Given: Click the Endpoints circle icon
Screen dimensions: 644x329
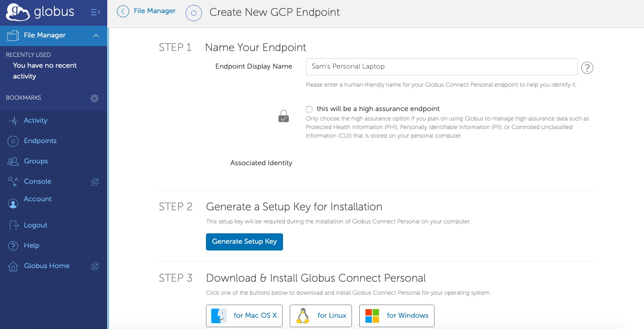Looking at the screenshot, I should (x=13, y=141).
